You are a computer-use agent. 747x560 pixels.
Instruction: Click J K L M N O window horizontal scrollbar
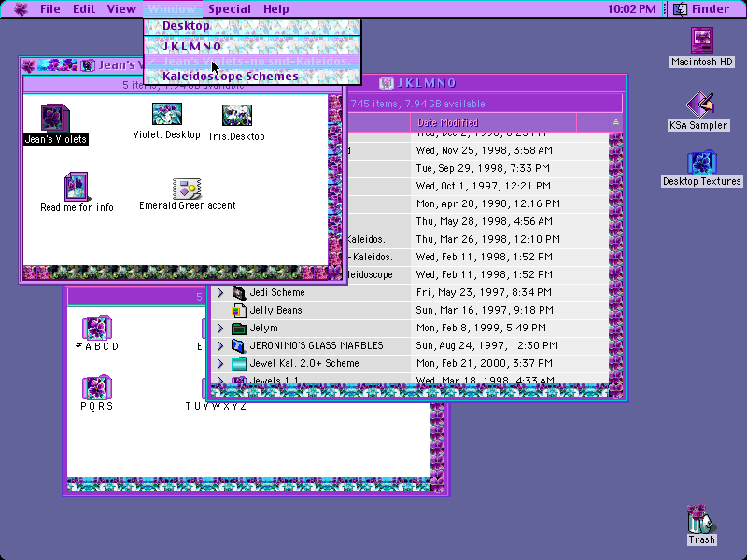coord(410,390)
